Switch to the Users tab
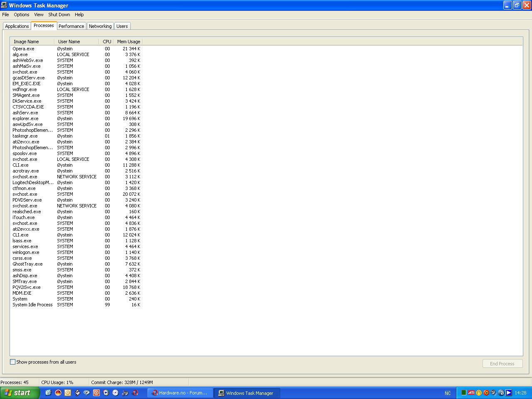 click(122, 26)
